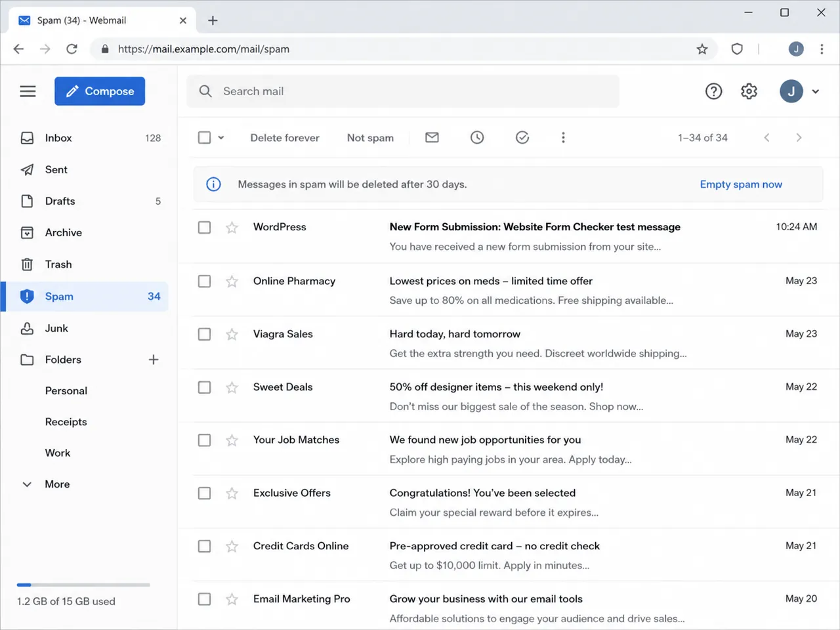Bookmark this page with star icon
This screenshot has height=630, width=840.
[702, 49]
